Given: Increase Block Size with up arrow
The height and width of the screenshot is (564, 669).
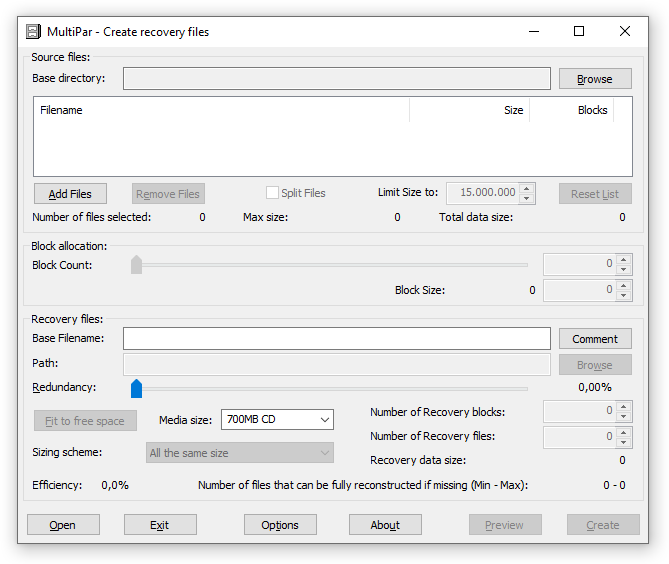Looking at the screenshot, I should [624, 286].
